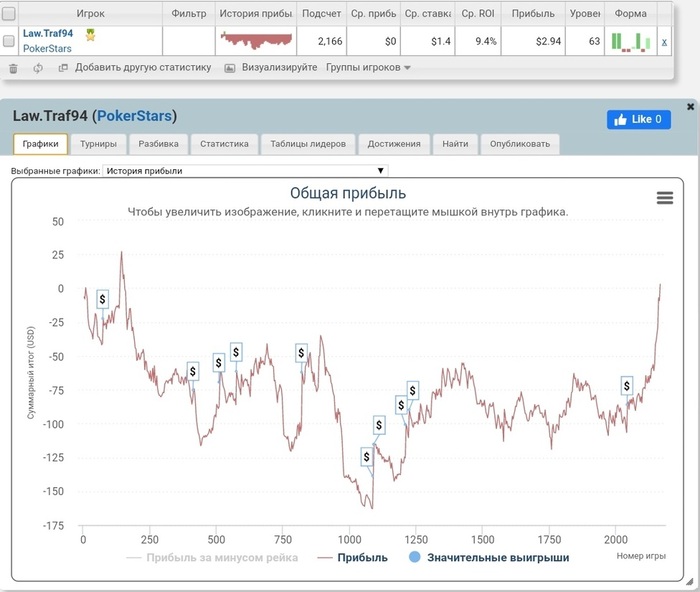Open the 'История прибыли' graph dropdown
The width and height of the screenshot is (700, 592).
245,171
